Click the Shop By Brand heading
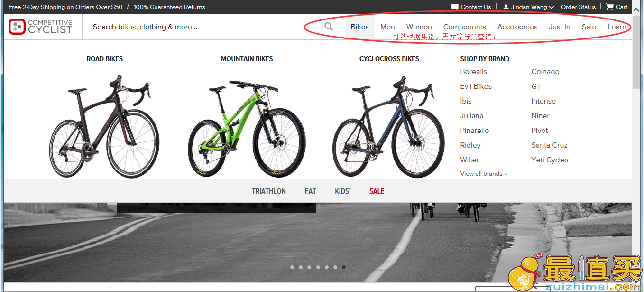Viewport: 644px width, 292px height. click(x=485, y=59)
